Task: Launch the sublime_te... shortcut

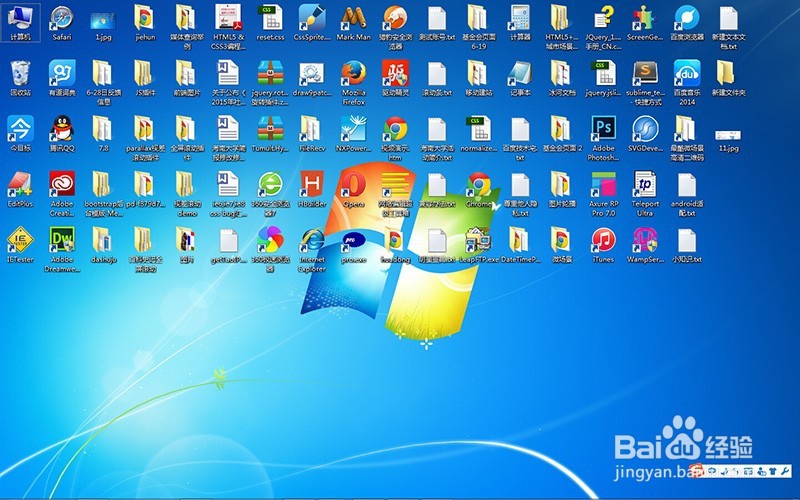Action: point(645,83)
